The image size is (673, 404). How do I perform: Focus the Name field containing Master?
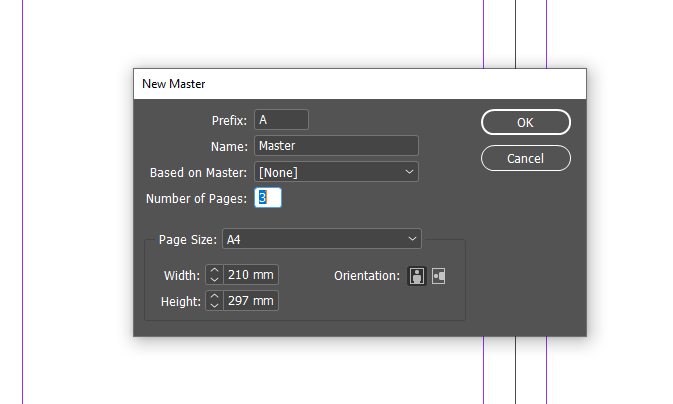coord(336,146)
